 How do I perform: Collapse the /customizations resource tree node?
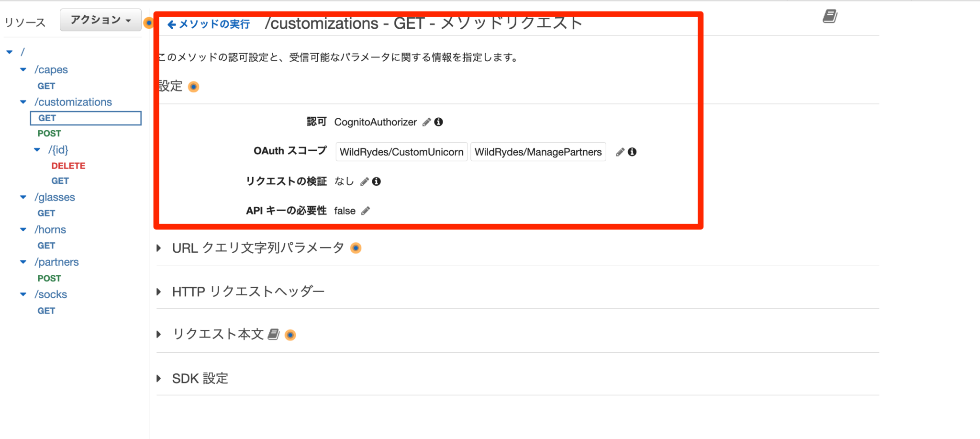pos(22,102)
